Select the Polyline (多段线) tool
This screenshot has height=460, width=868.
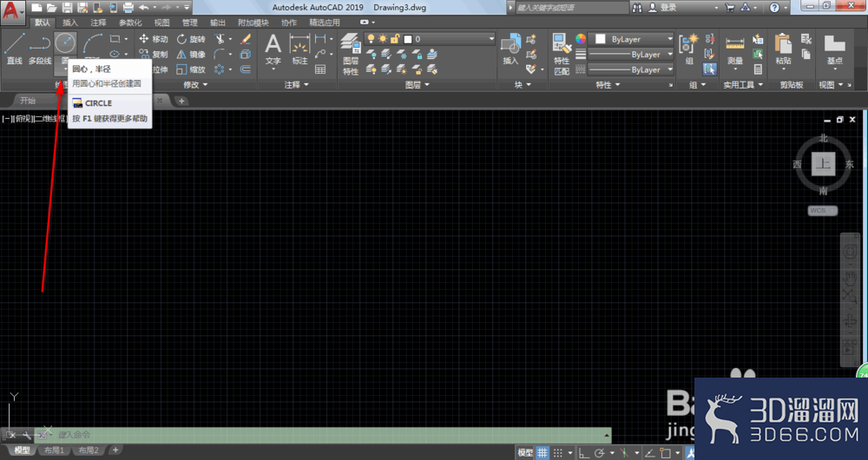[x=40, y=49]
